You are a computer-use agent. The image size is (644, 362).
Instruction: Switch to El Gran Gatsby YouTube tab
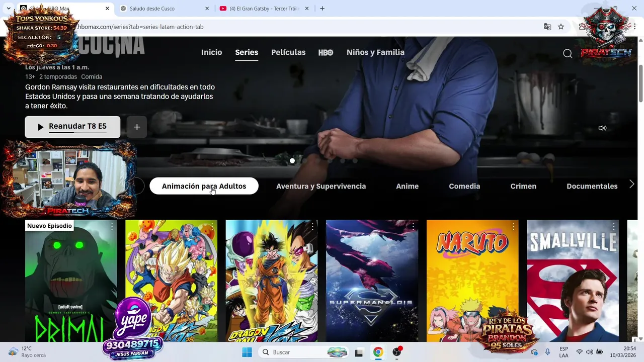click(x=264, y=9)
